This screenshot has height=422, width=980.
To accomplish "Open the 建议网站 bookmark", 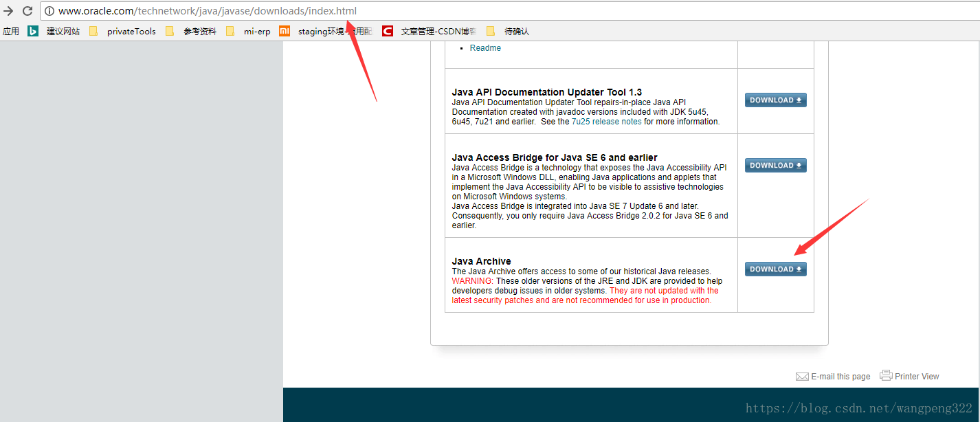I will tap(63, 31).
